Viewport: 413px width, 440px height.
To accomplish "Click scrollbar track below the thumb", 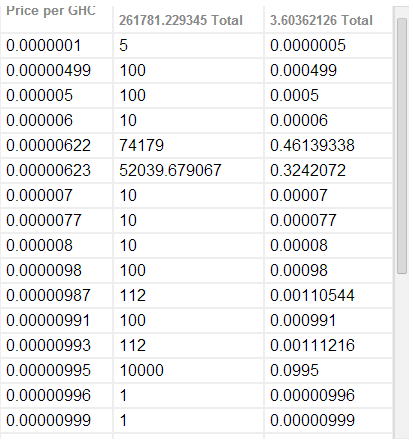I will pyautogui.click(x=402, y=356).
